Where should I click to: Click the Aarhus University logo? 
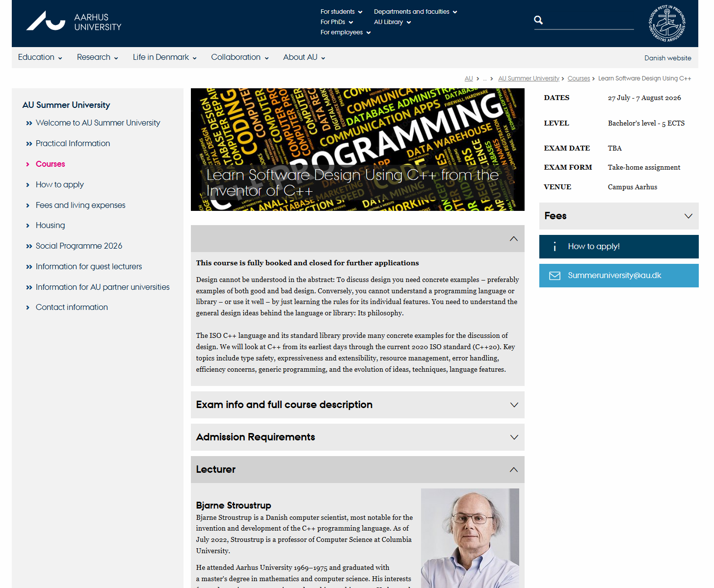[74, 22]
